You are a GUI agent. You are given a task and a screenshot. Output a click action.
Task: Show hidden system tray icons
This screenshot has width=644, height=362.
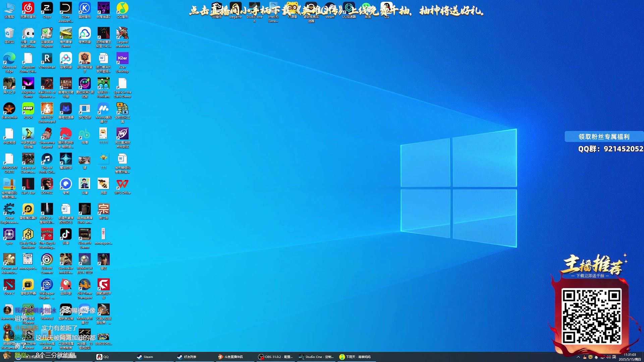click(x=578, y=357)
